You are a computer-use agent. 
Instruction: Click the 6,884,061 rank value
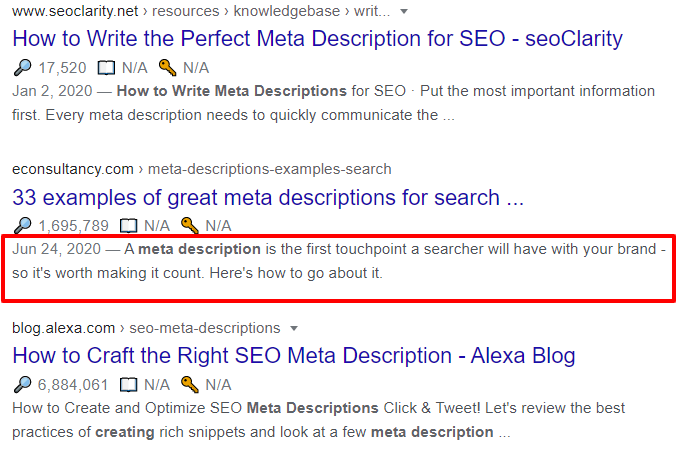[73, 384]
